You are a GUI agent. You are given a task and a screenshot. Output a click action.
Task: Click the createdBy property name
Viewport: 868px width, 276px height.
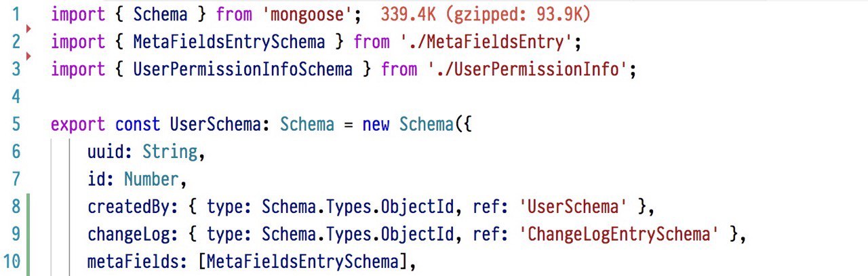pos(123,207)
